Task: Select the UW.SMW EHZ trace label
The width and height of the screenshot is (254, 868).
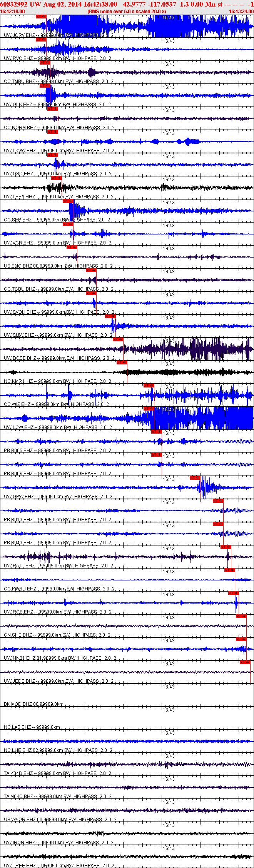Action: [x=58, y=335]
